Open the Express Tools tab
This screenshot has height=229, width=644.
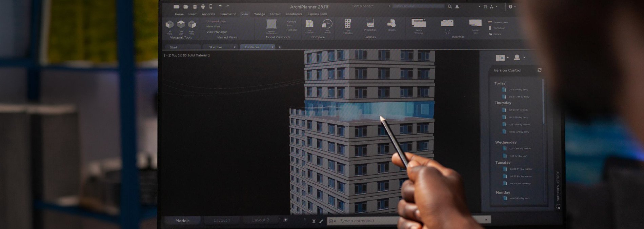point(317,14)
